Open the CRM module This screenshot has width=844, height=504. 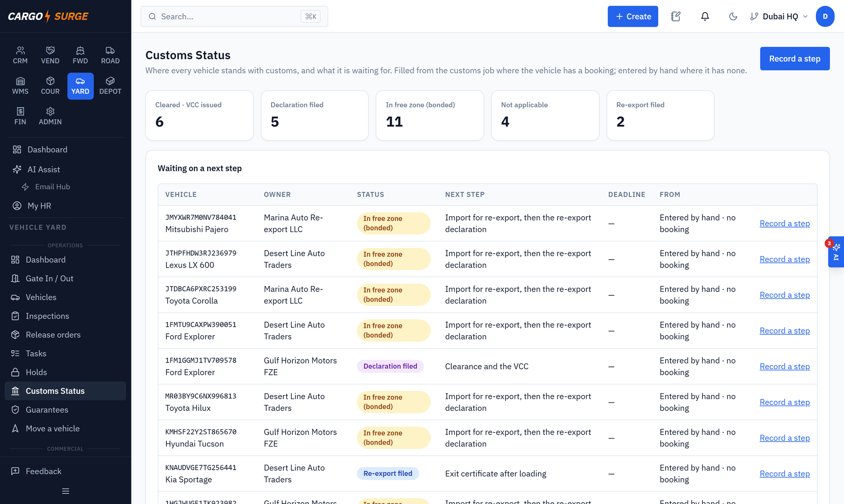coord(20,55)
